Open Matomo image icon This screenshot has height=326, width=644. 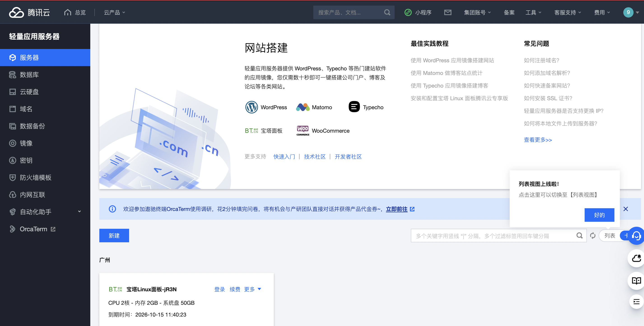(x=303, y=107)
